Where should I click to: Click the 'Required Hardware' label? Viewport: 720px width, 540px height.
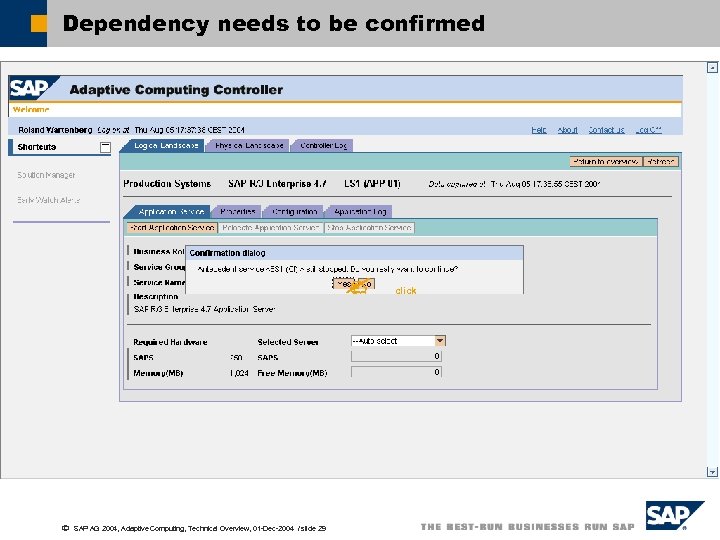click(170, 342)
